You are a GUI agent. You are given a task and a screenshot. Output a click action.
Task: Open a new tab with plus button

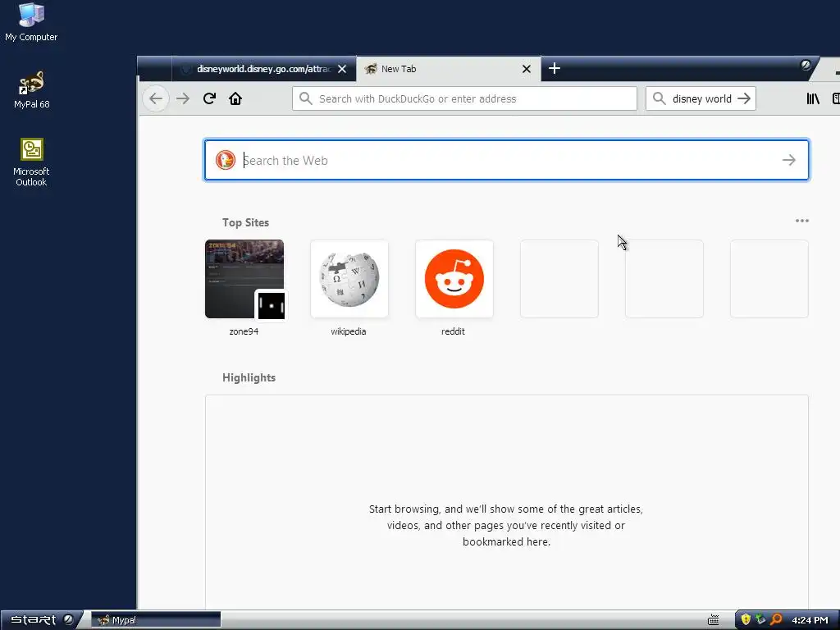[x=555, y=69]
